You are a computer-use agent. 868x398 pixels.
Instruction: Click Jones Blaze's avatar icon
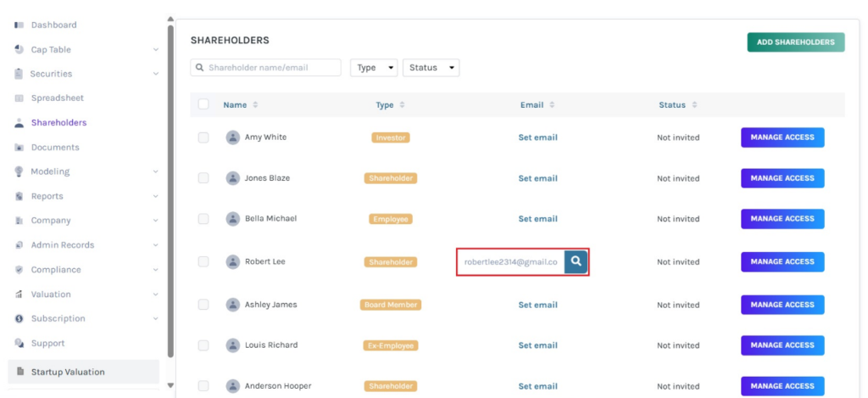[x=233, y=178]
